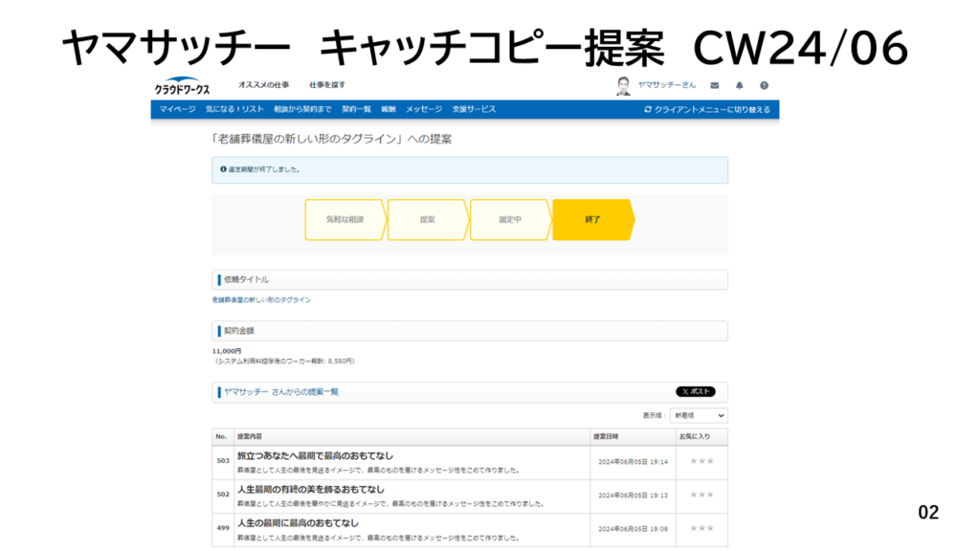This screenshot has height=551, width=980.
Task: Open the 表示順 sort dropdown
Action: [699, 416]
